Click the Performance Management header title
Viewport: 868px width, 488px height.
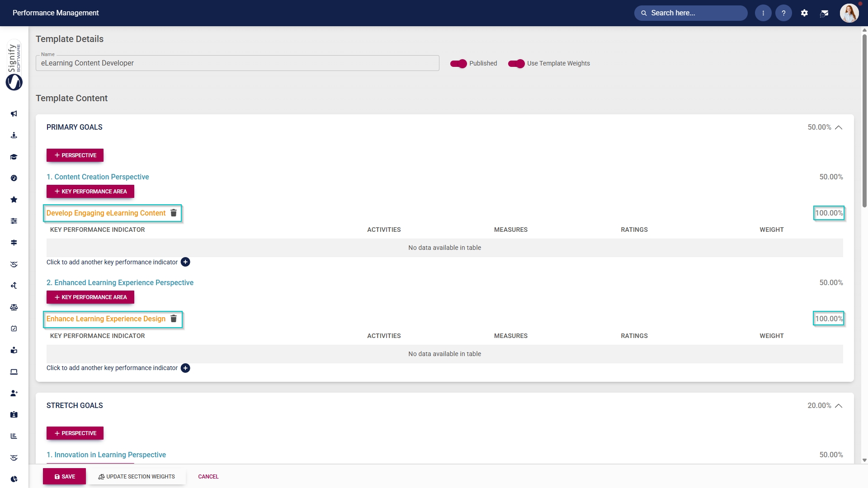point(56,13)
